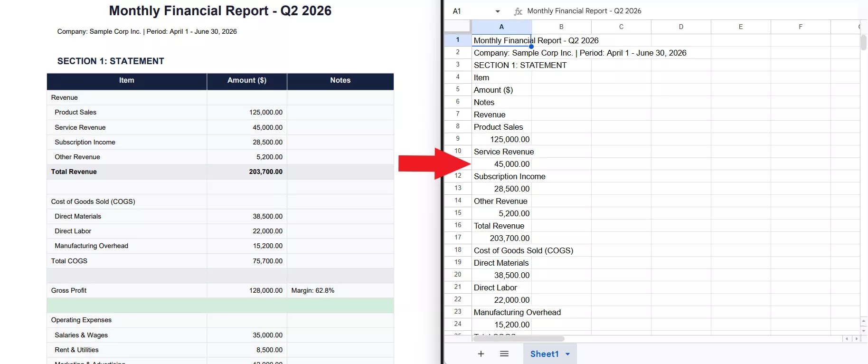Click spreadsheet cell 'Cost of Goods Sold (COGS)'
Viewport: 868px width, 364px height.
501,250
